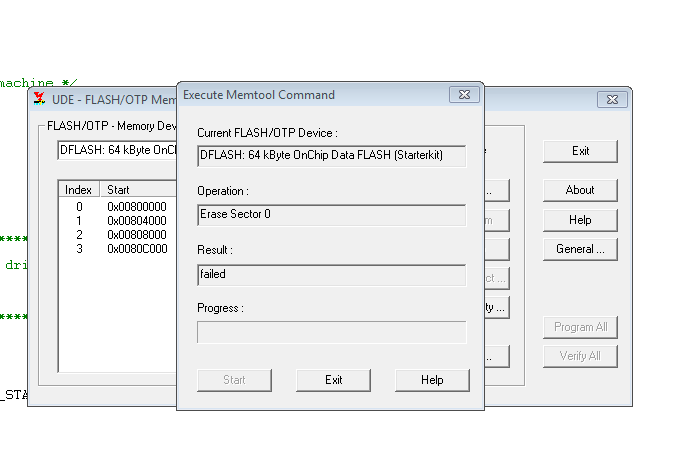Click the UDE application icon in title bar

[x=39, y=99]
